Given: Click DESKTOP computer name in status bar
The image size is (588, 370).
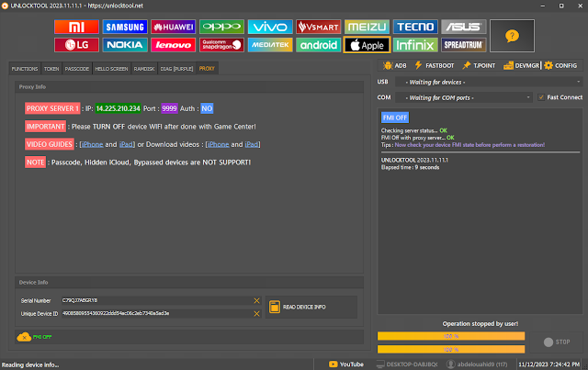Looking at the screenshot, I should click(407, 364).
